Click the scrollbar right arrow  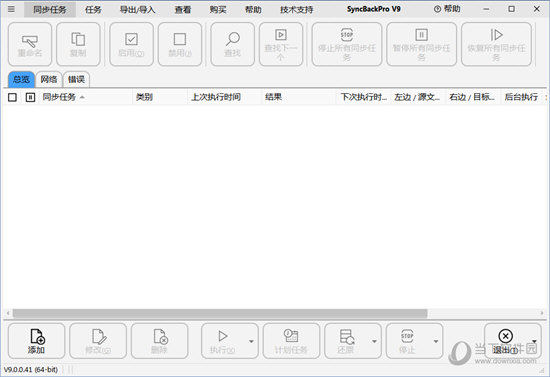542,313
